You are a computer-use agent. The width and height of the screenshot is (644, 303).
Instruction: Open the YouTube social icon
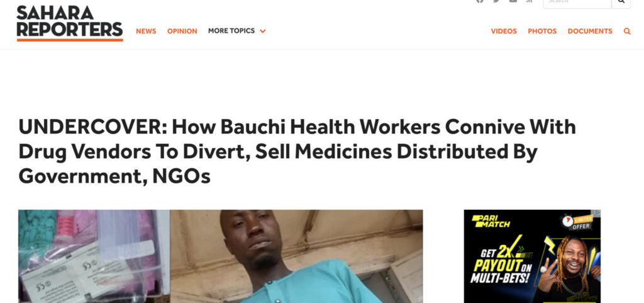(513, 1)
